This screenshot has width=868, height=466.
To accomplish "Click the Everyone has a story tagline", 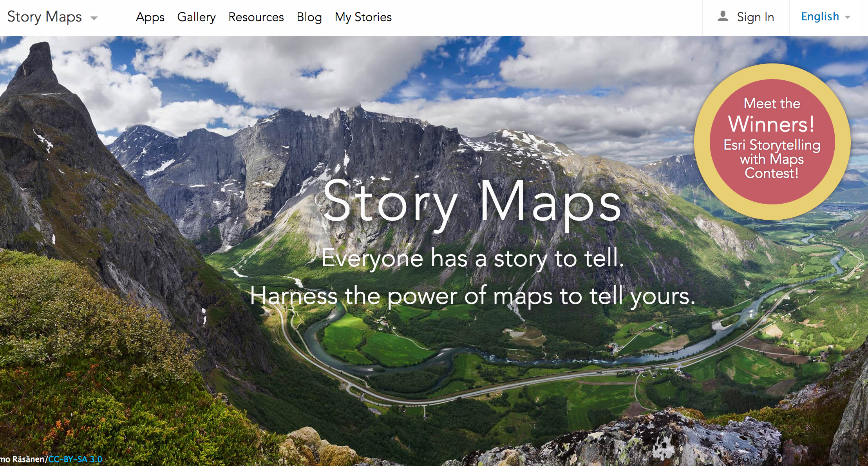I will pyautogui.click(x=472, y=258).
